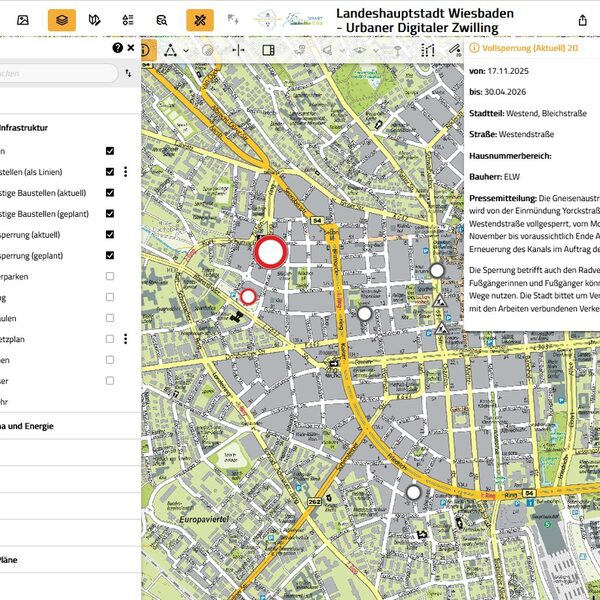
Task: Close the layer panel with X icon
Action: tap(130, 47)
